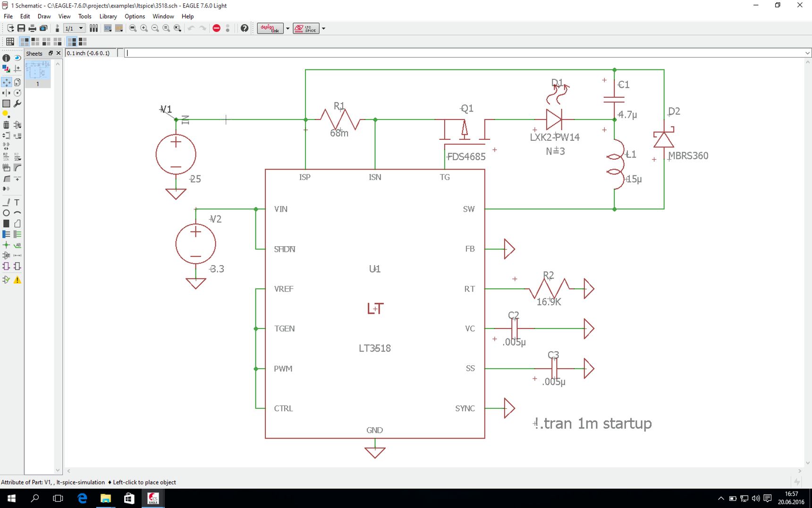The image size is (812, 508).
Task: Stop command with the red stop icon
Action: tap(216, 28)
